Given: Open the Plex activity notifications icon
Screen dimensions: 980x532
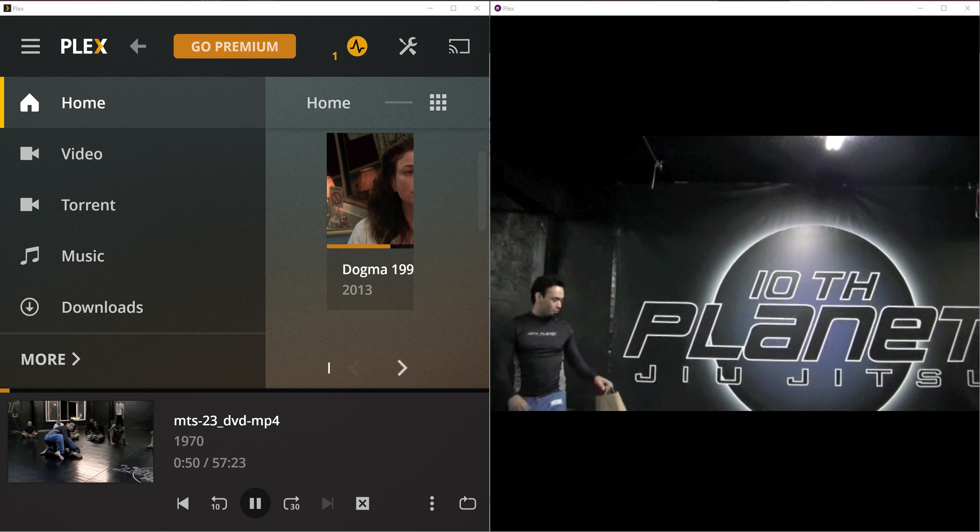Looking at the screenshot, I should click(x=357, y=46).
